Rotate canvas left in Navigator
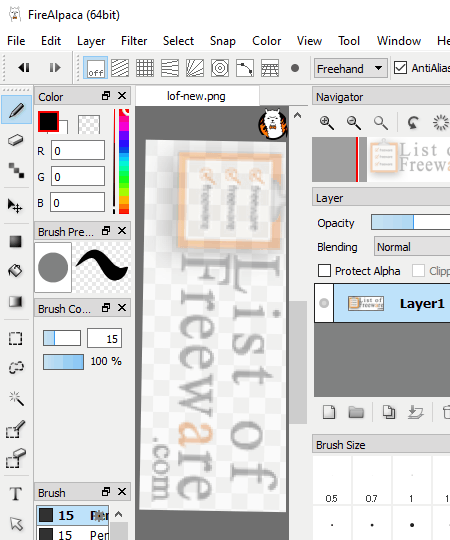450x540 pixels. pyautogui.click(x=413, y=123)
